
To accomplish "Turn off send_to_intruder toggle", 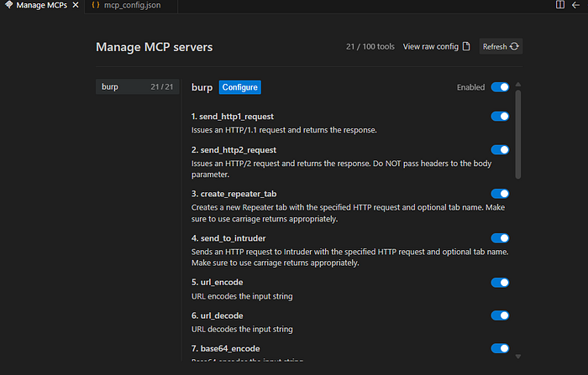I will coord(500,238).
